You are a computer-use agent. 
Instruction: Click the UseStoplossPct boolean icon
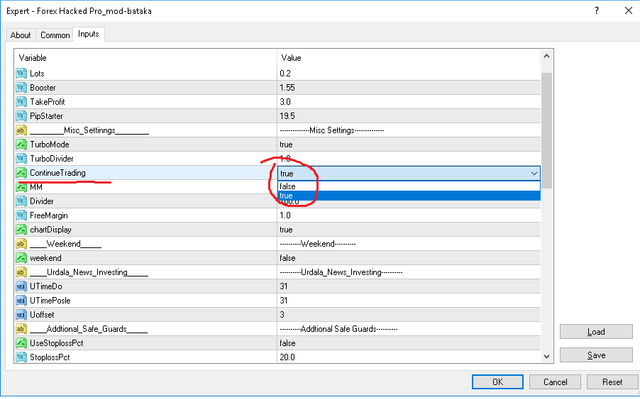coord(21,343)
